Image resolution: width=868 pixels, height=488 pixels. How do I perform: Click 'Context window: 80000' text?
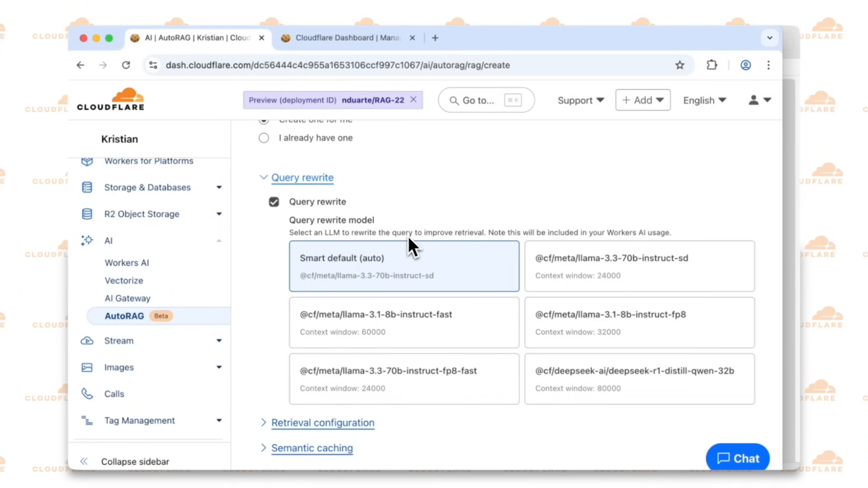tap(578, 388)
